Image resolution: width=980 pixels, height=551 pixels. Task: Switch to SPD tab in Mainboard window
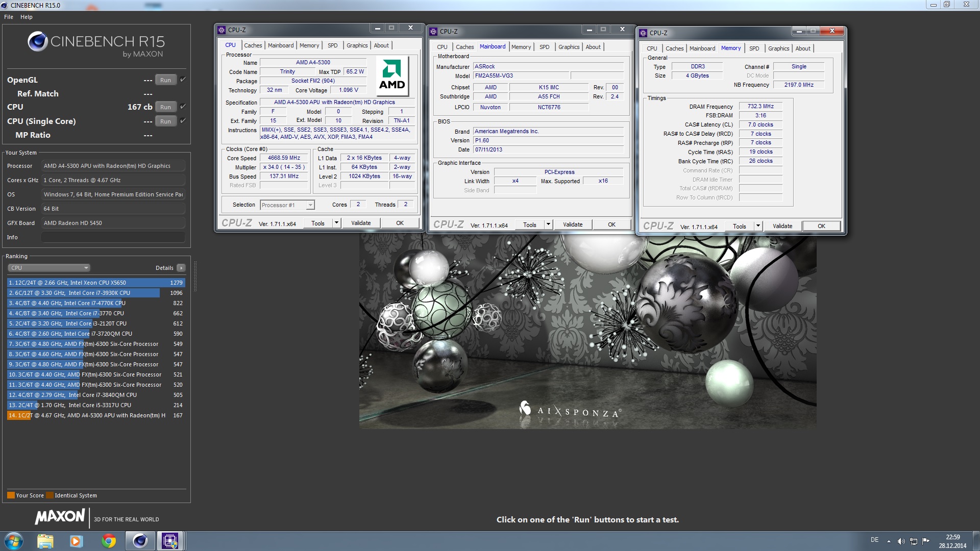pos(545,47)
